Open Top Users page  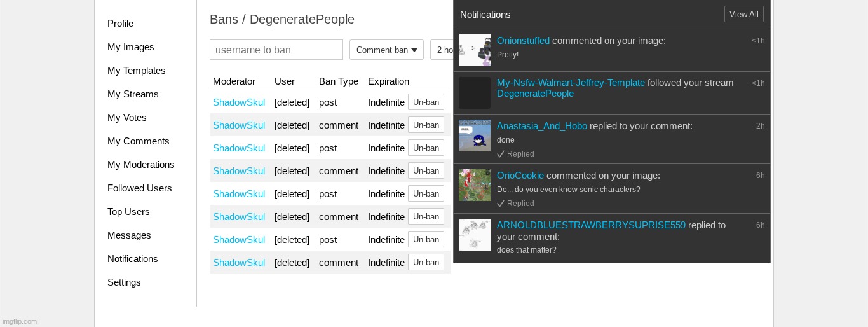[x=128, y=212]
